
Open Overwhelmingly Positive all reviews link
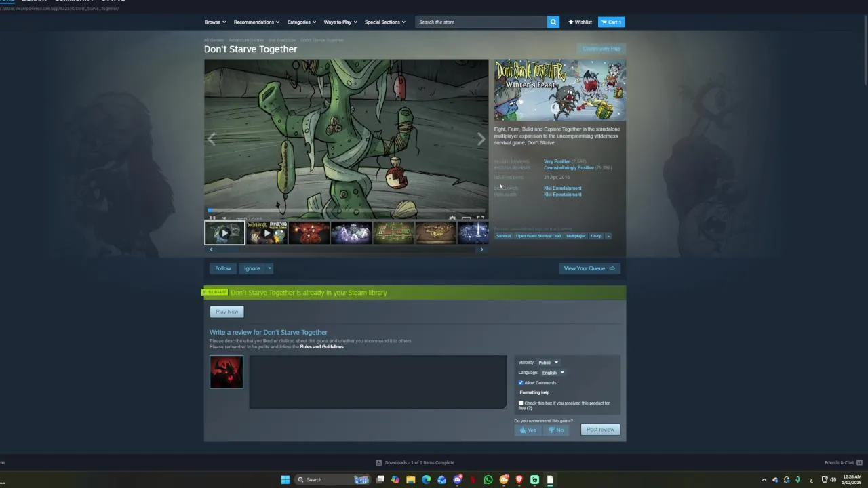click(x=569, y=167)
